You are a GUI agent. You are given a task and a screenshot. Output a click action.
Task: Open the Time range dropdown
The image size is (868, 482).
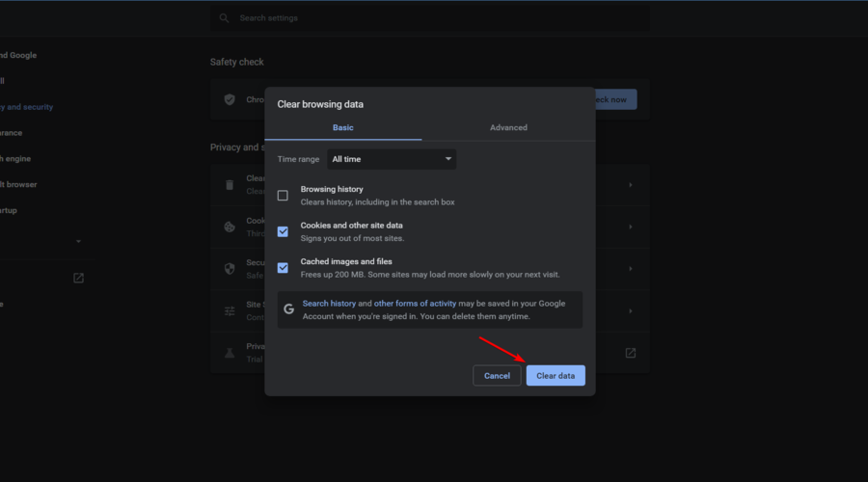click(x=392, y=159)
